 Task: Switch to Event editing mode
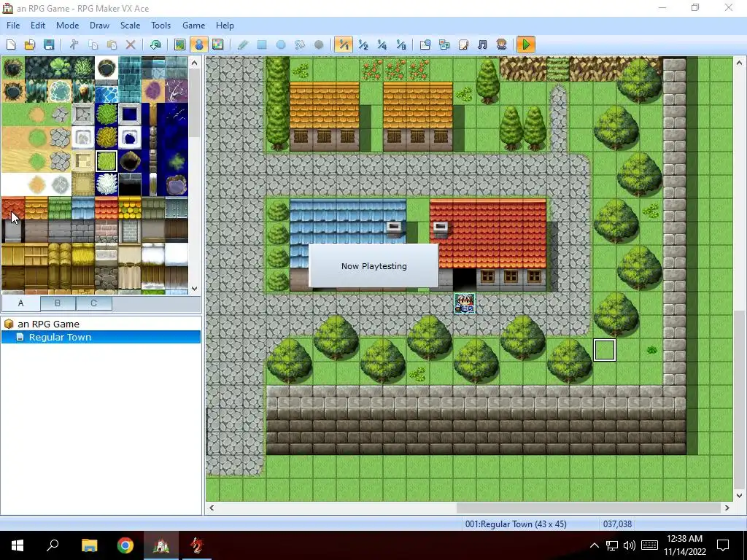[x=198, y=44]
